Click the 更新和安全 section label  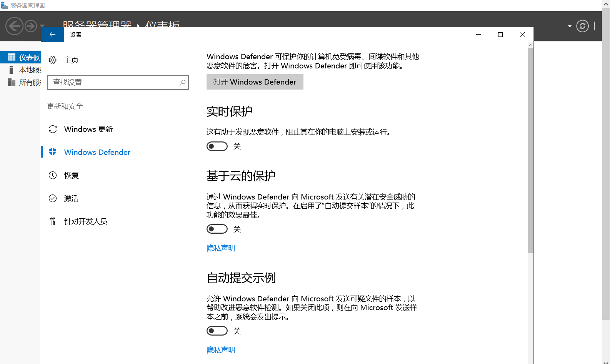(x=65, y=106)
